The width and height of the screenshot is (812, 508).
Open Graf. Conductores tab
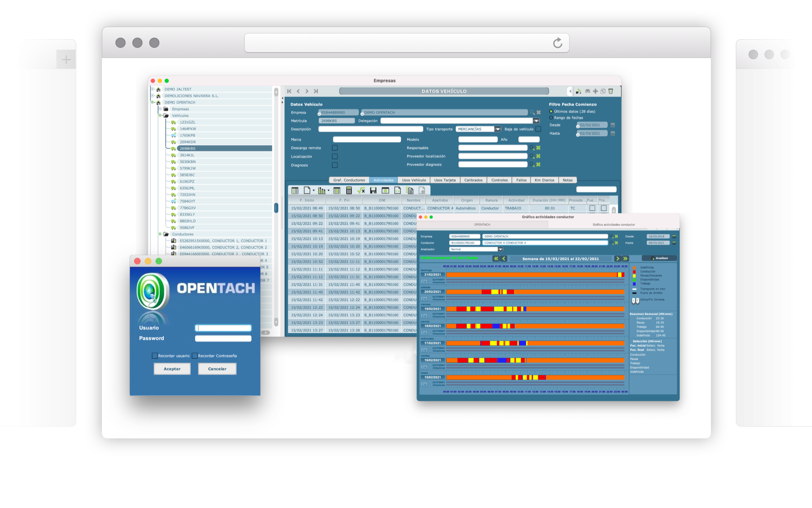[349, 180]
